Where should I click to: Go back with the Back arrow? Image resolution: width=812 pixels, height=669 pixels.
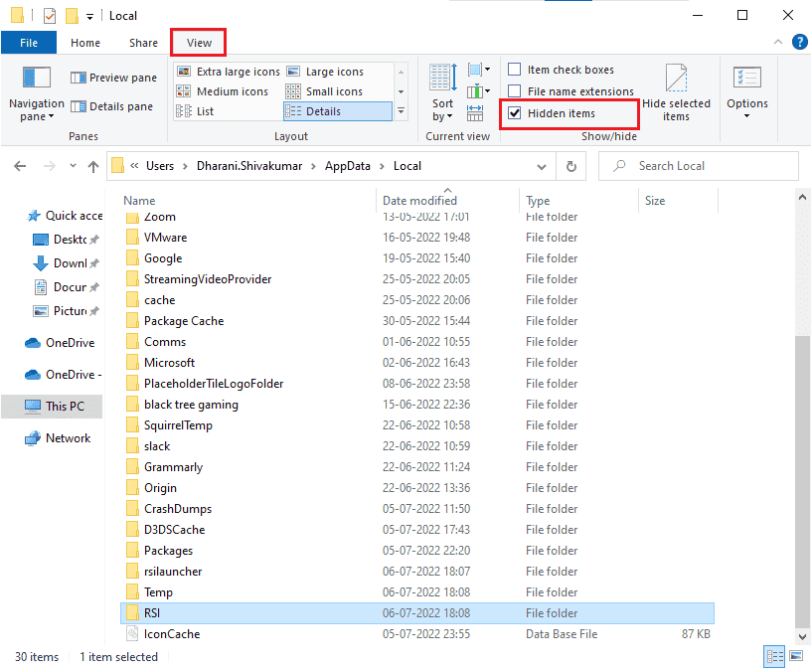coord(20,166)
